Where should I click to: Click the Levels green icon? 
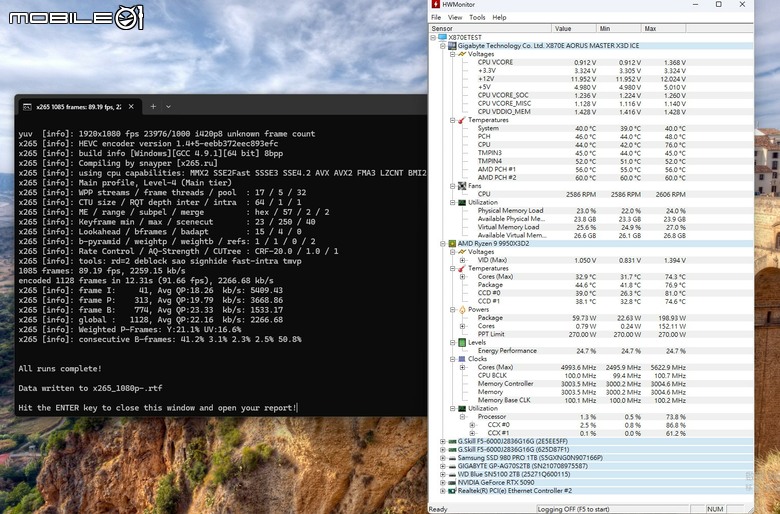pyautogui.click(x=462, y=342)
